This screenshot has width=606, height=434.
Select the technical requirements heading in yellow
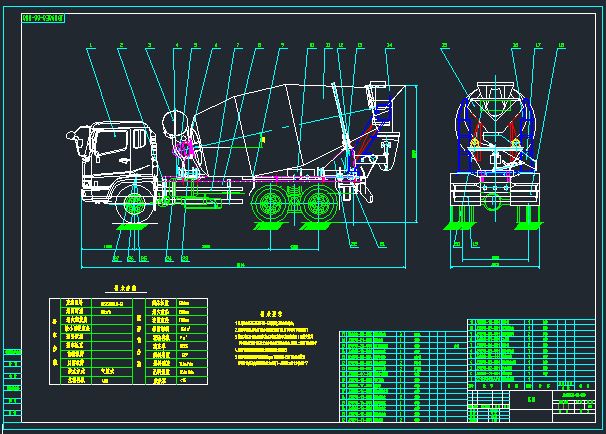point(271,314)
